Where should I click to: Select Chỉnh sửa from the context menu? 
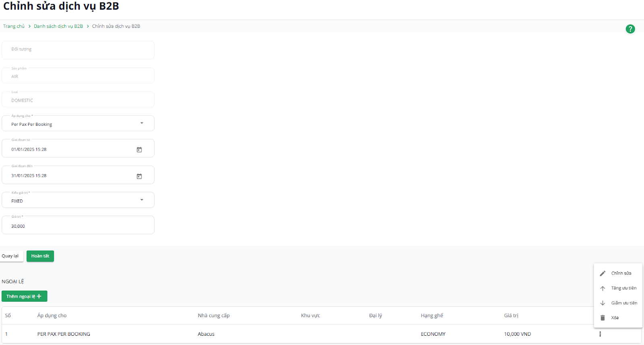coord(621,273)
